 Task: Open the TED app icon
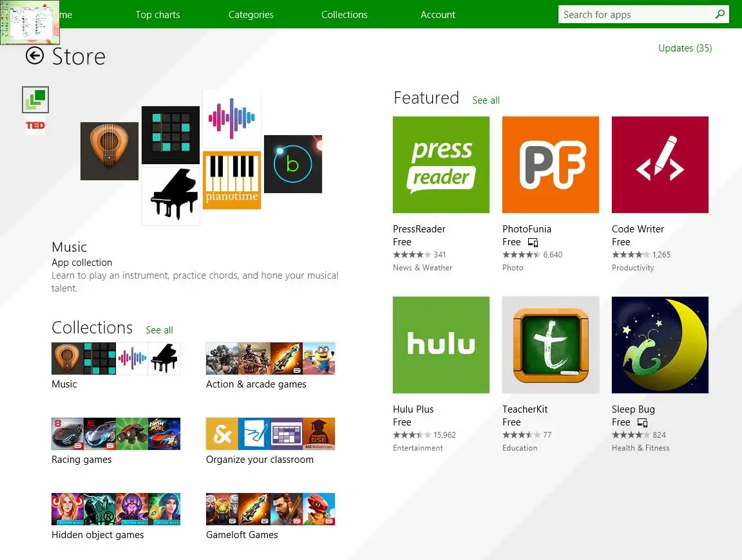click(35, 126)
